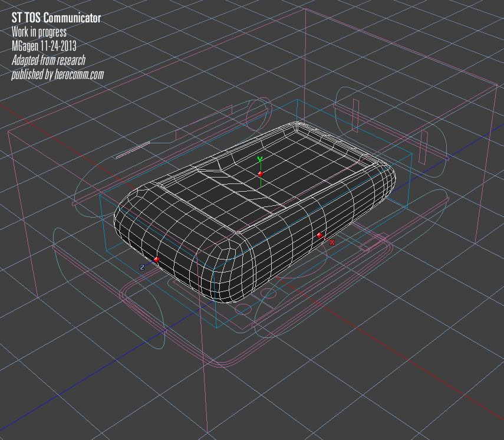This screenshot has height=440, width=504.
Task: Click the 'Work in progress' text line
Action: [39, 32]
